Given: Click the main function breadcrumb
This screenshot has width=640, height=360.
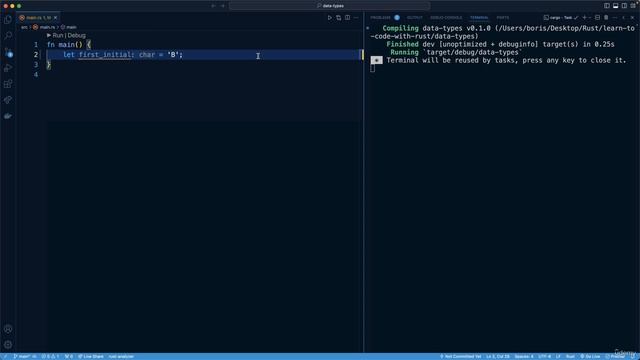Looking at the screenshot, I should point(69,27).
